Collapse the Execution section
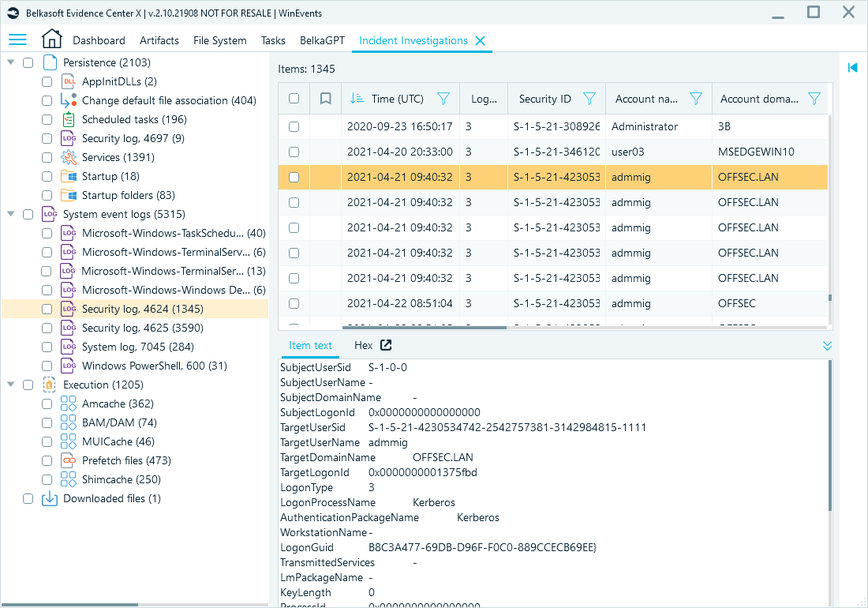This screenshot has height=608, width=868. [x=11, y=385]
